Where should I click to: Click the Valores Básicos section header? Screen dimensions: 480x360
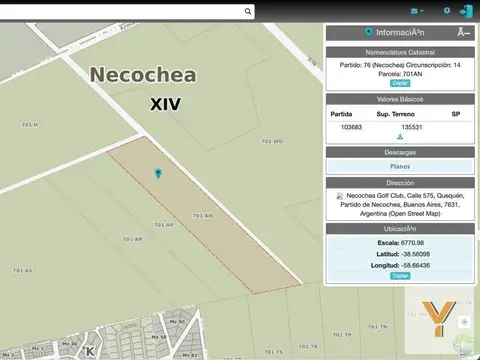400,99
